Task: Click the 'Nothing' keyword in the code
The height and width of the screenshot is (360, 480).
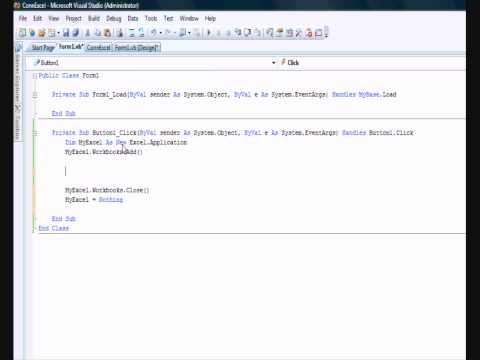Action: coord(111,200)
